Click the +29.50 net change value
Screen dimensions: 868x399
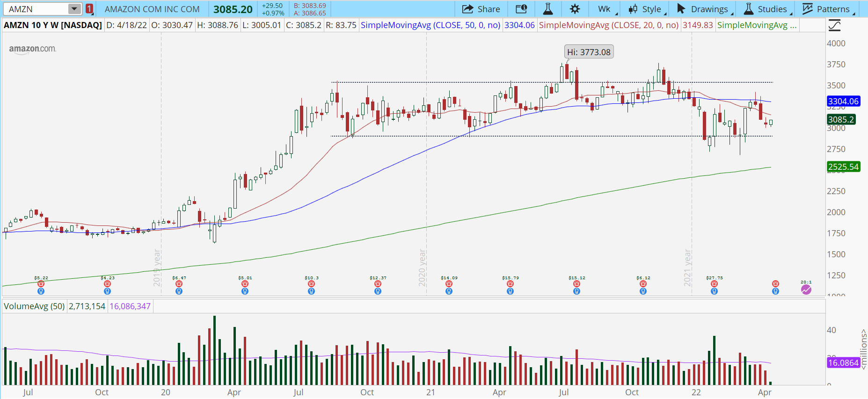click(272, 6)
